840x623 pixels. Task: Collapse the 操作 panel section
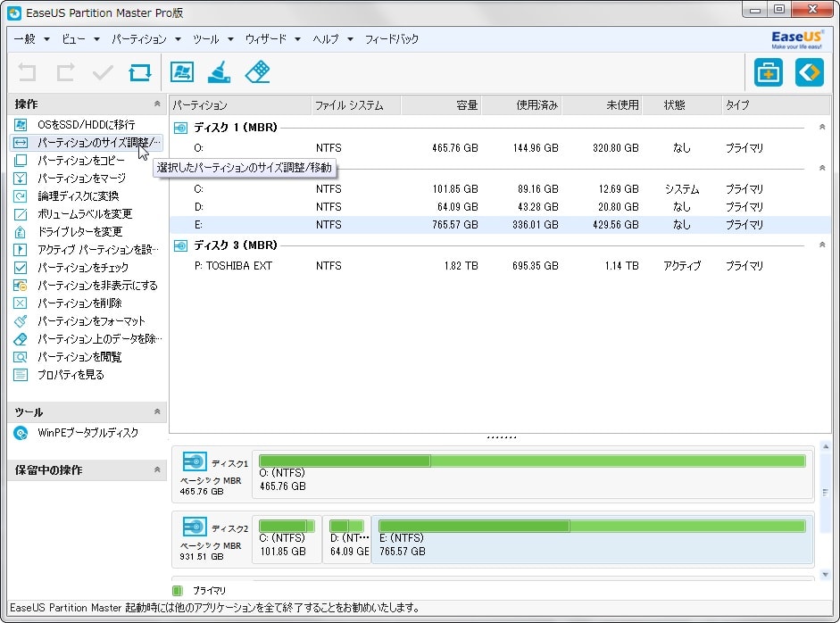click(x=157, y=104)
